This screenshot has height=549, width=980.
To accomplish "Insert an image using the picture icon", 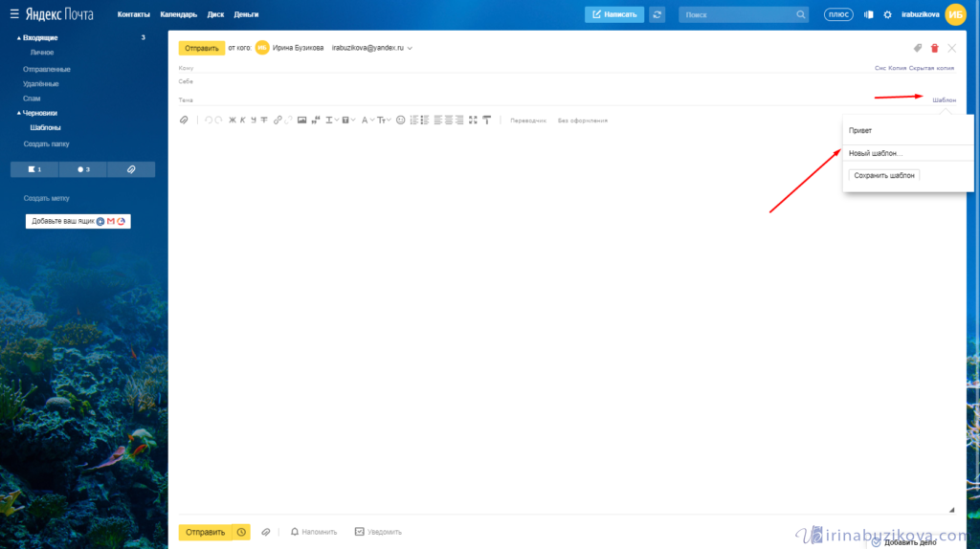I will click(x=301, y=121).
